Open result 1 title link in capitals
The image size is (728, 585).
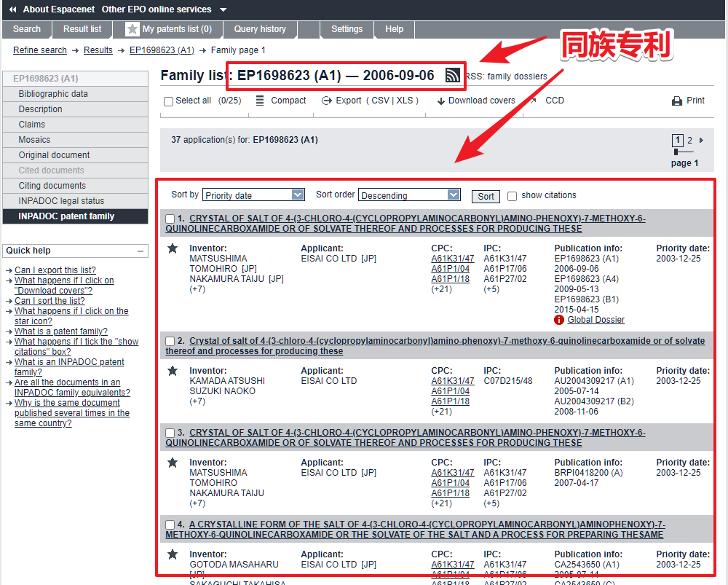[405, 224]
